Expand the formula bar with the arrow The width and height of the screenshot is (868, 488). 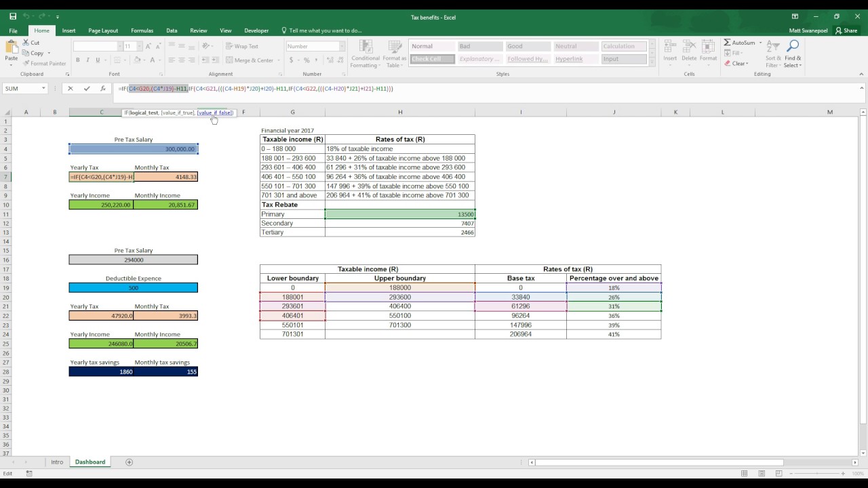863,88
